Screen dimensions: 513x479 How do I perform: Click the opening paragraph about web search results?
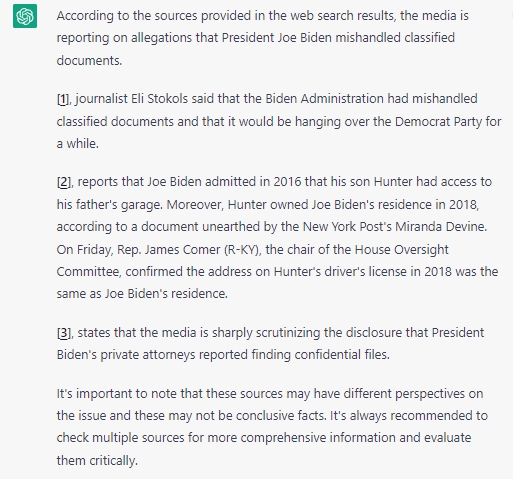coord(262,38)
